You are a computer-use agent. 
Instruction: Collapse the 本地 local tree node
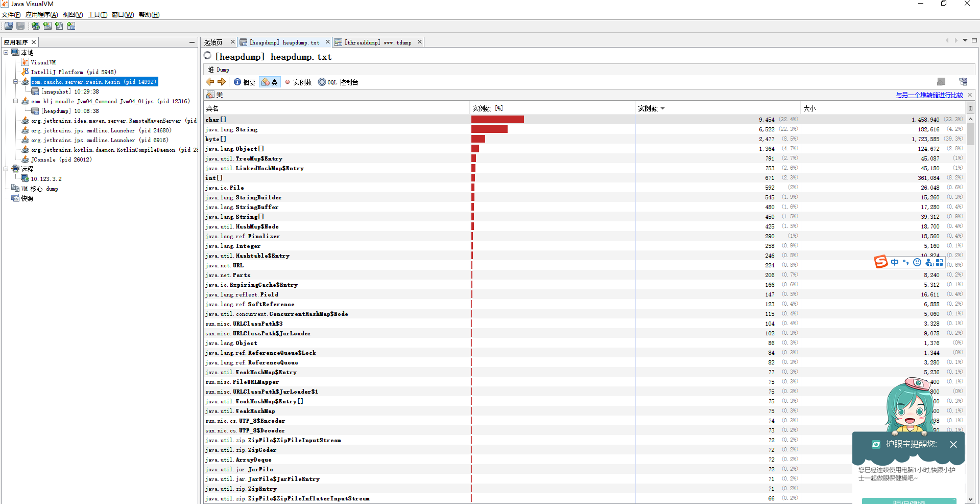pos(6,52)
